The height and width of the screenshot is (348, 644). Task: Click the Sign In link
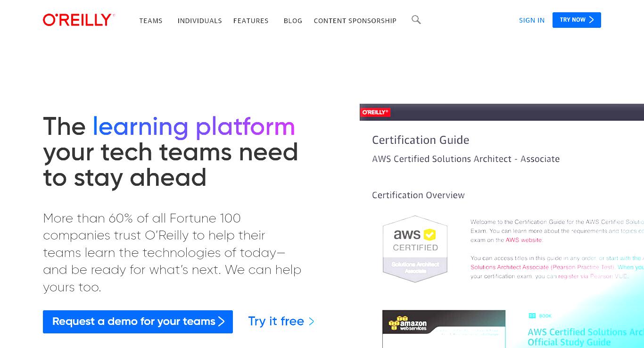point(532,20)
